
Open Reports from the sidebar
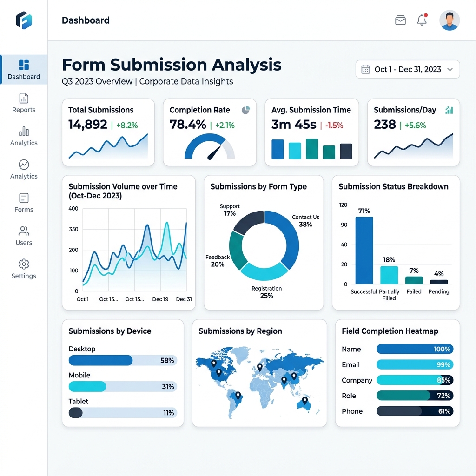(x=24, y=103)
